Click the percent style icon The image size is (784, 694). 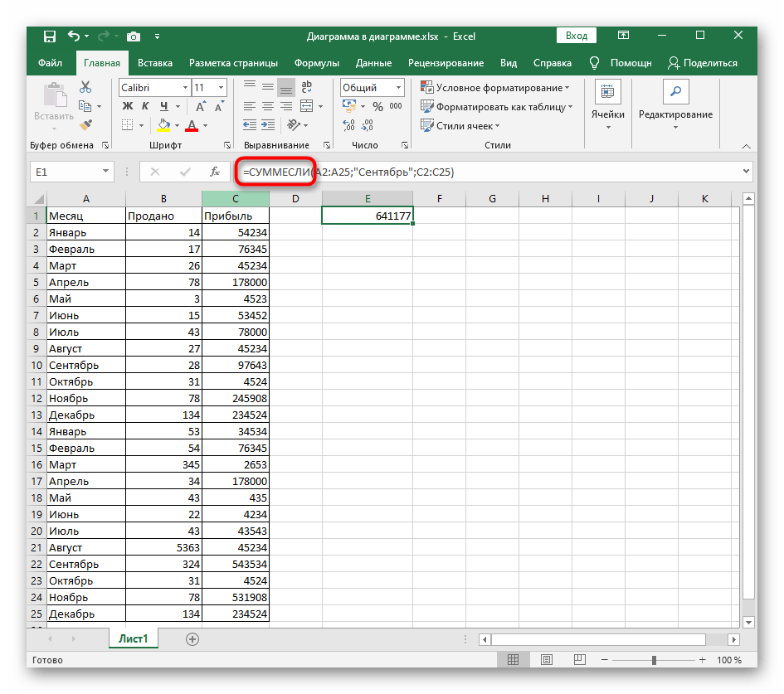(377, 107)
